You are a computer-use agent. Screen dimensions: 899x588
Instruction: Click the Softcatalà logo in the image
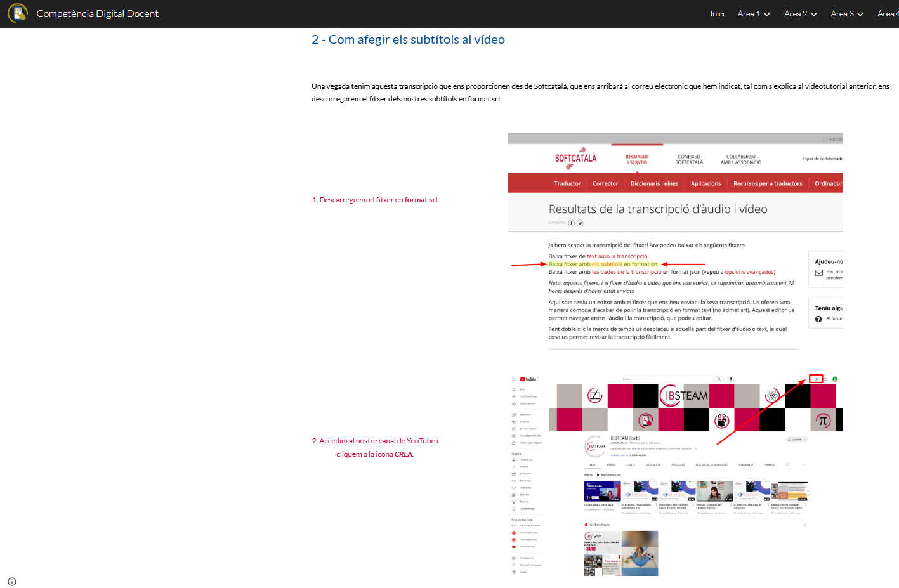575,159
